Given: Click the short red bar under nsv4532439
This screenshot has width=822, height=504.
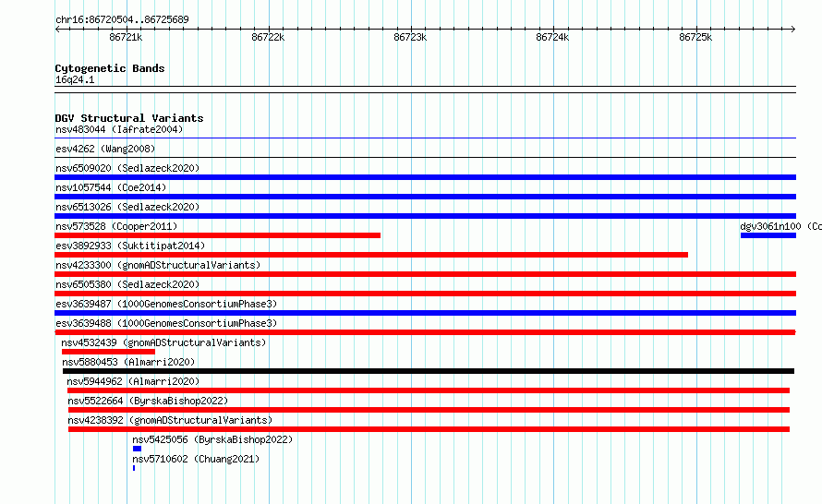Looking at the screenshot, I should click(108, 352).
